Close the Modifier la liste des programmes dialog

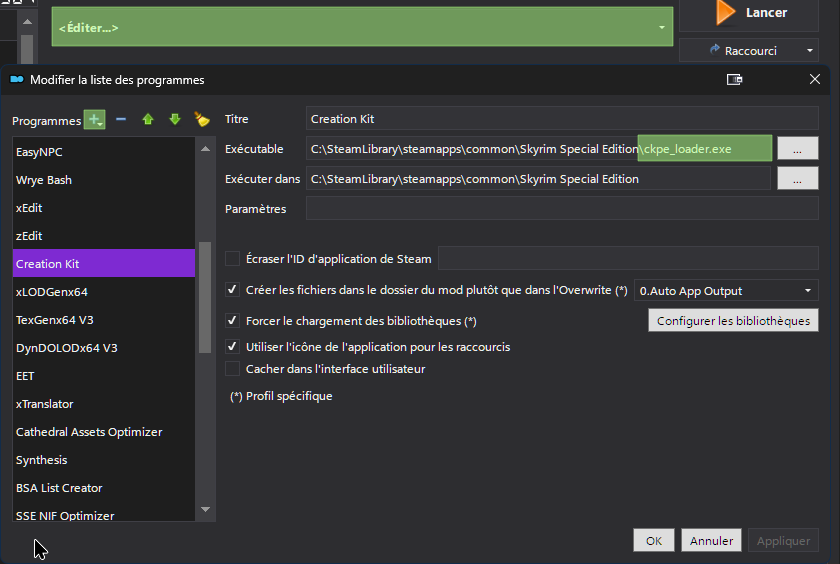(x=815, y=79)
